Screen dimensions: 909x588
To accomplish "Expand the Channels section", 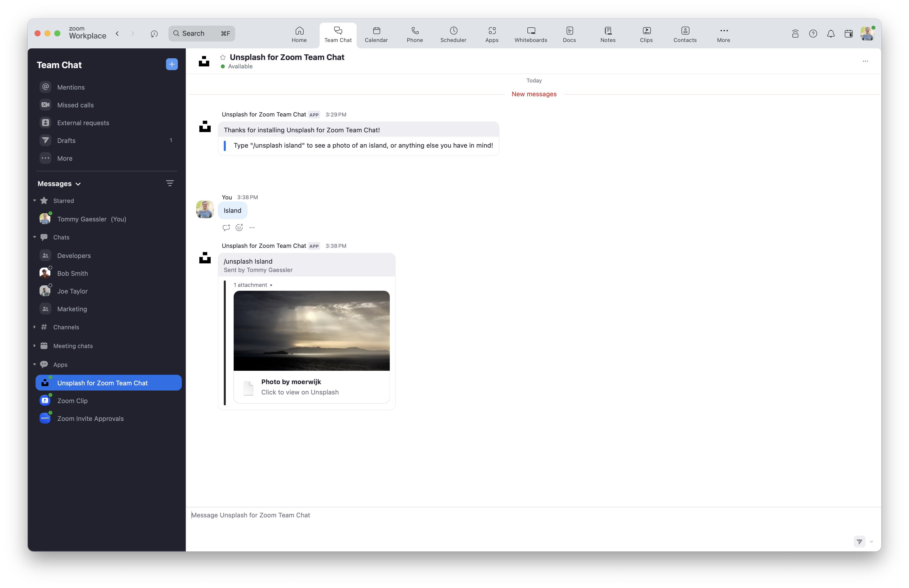I will click(x=34, y=327).
